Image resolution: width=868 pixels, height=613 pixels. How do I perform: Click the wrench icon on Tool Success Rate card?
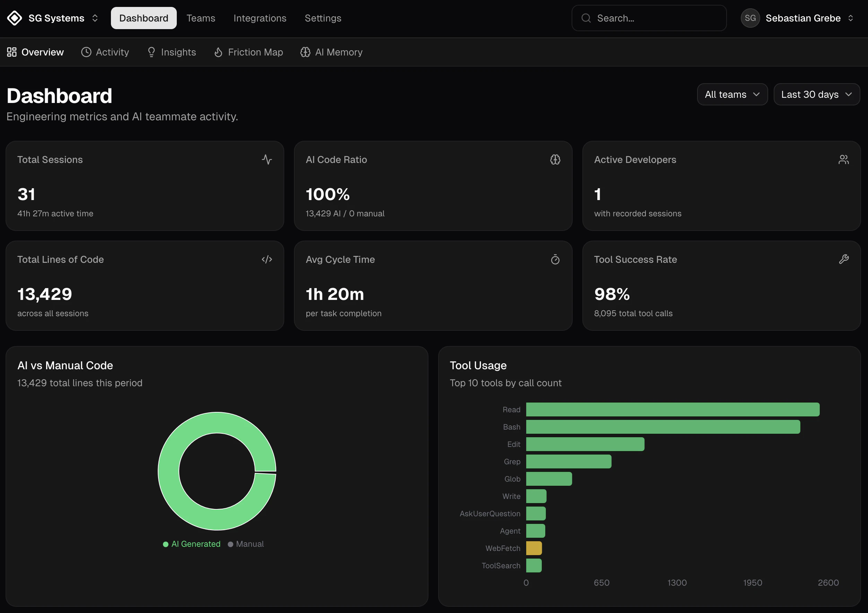(844, 259)
